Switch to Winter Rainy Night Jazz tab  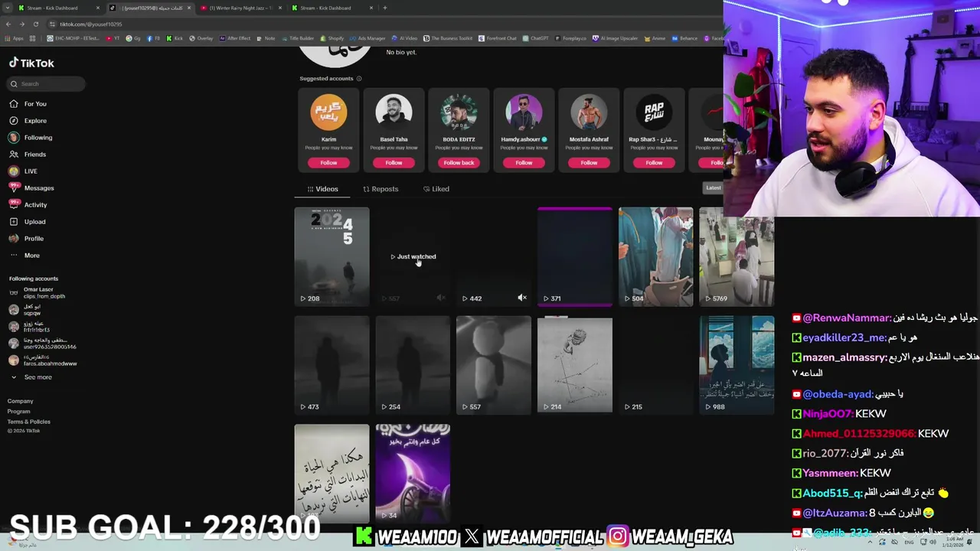(240, 8)
